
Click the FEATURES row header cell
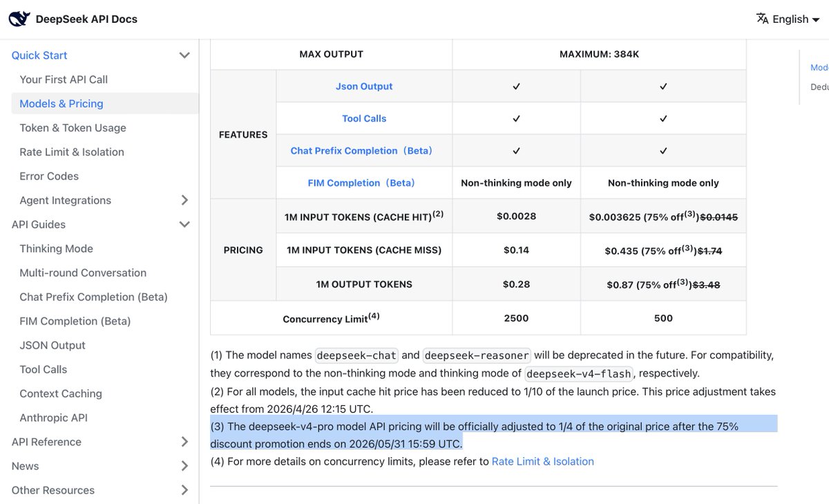[x=243, y=135]
